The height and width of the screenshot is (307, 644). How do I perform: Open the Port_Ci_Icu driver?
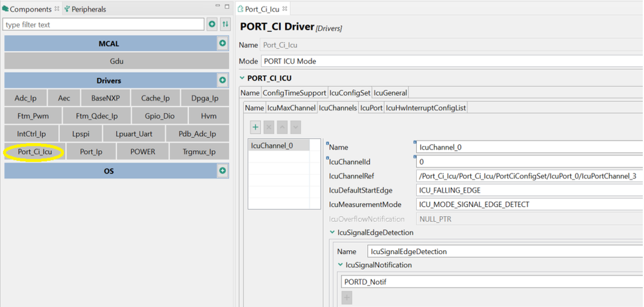(34, 152)
